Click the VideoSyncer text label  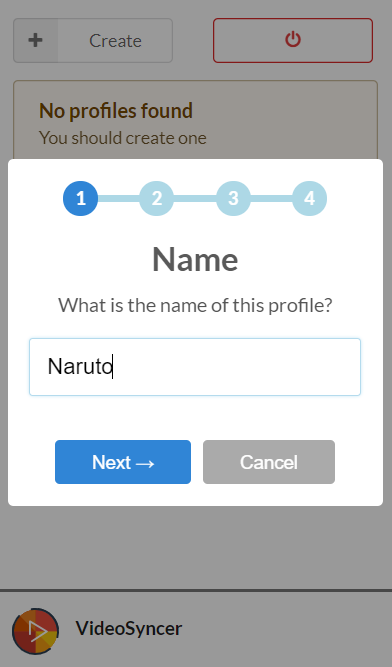129,628
